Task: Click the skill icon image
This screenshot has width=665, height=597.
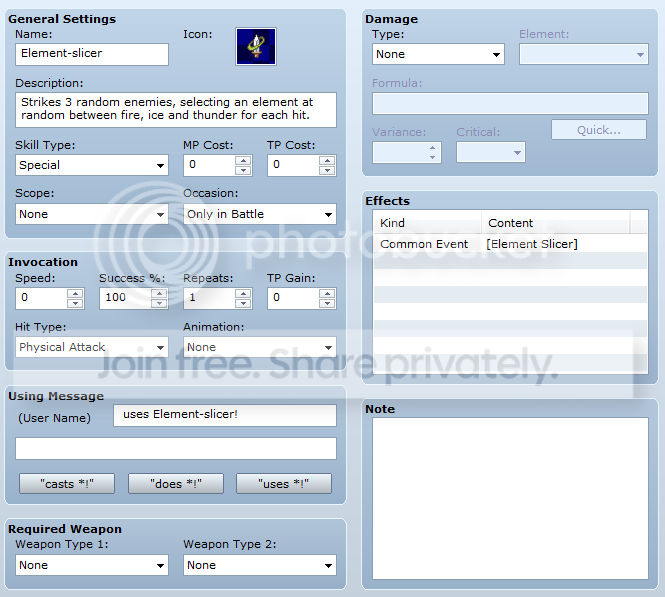Action: pos(256,47)
